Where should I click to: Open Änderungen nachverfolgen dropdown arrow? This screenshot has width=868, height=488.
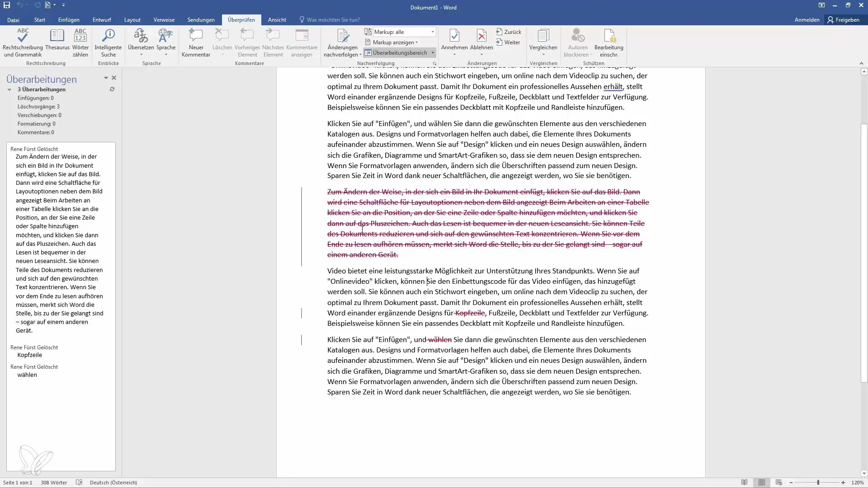click(360, 55)
